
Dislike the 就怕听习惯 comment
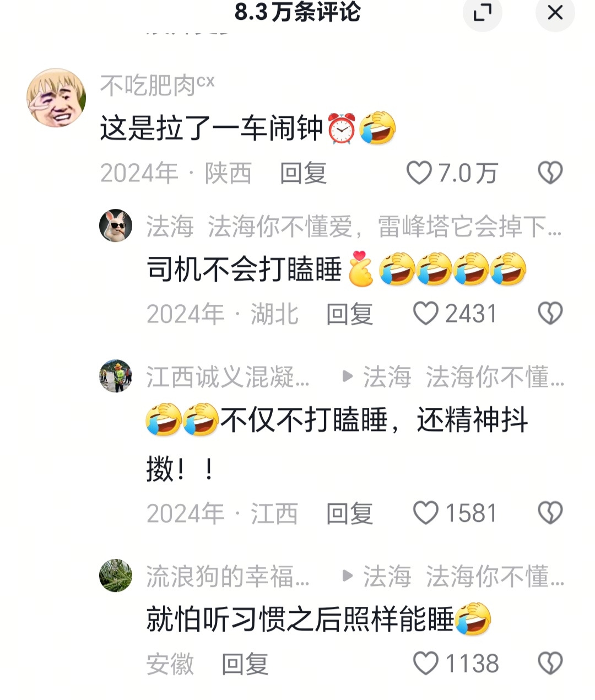pos(550,663)
